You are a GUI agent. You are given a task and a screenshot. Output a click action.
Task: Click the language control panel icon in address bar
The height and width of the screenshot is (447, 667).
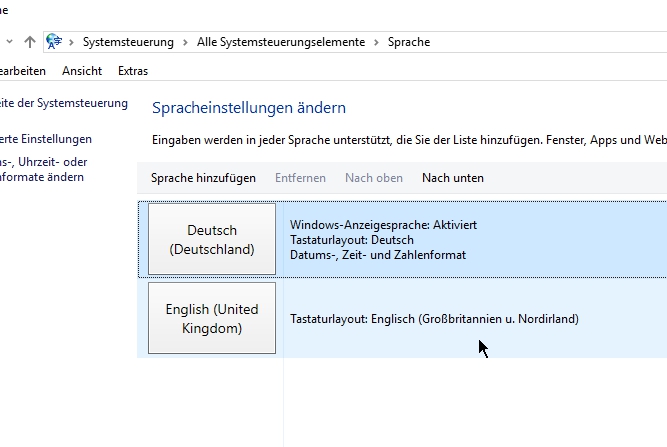click(54, 42)
